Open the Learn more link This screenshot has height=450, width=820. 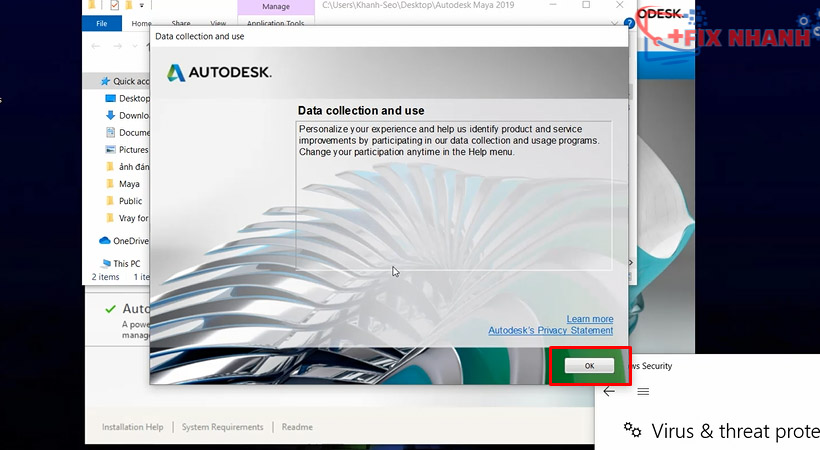pyautogui.click(x=590, y=319)
